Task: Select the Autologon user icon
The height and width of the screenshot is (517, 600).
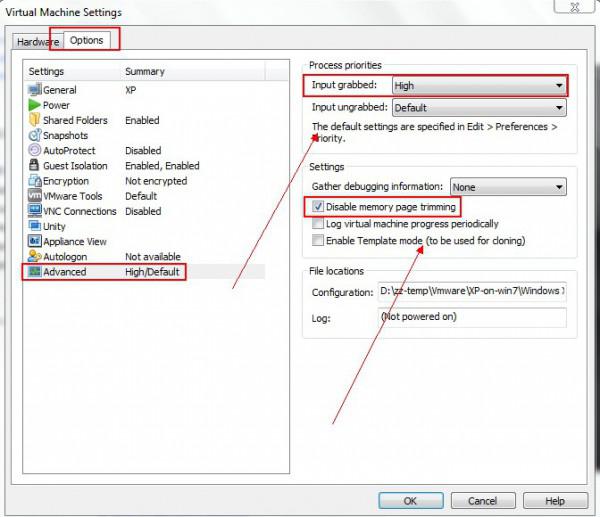Action: coord(34,257)
